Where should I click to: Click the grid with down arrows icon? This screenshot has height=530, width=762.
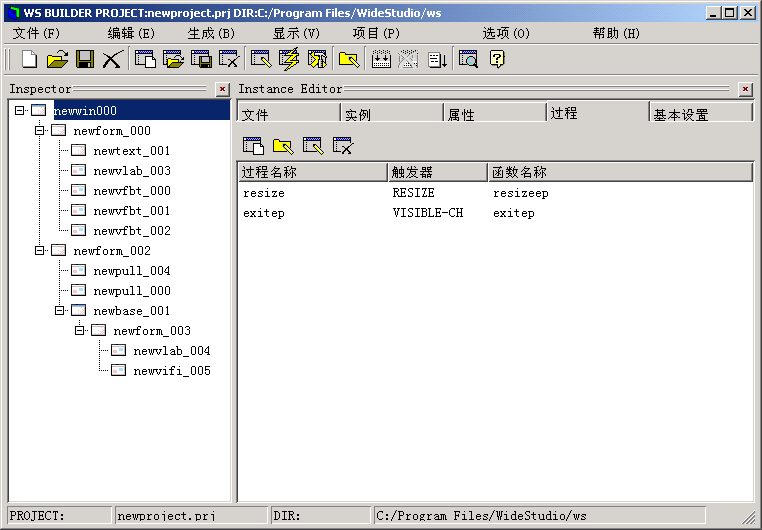pos(381,59)
